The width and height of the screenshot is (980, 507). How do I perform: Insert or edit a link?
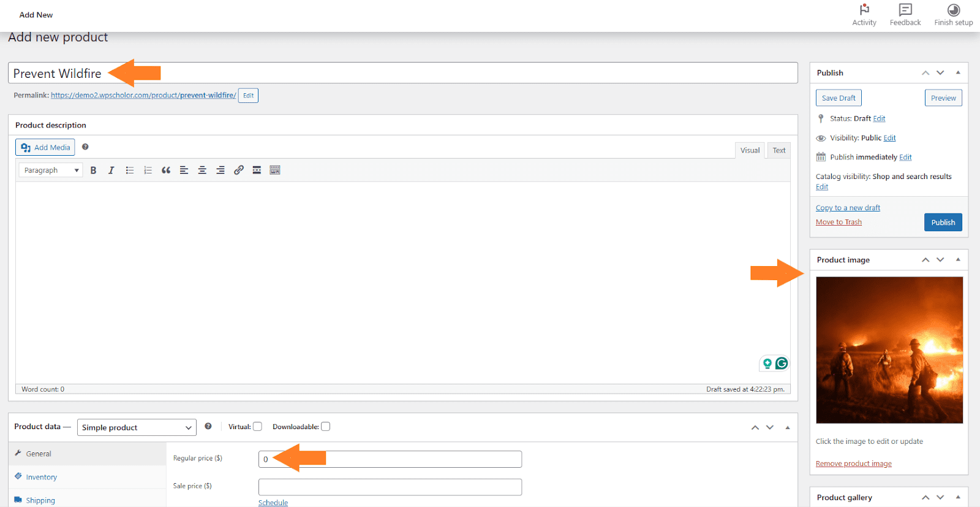pyautogui.click(x=239, y=170)
